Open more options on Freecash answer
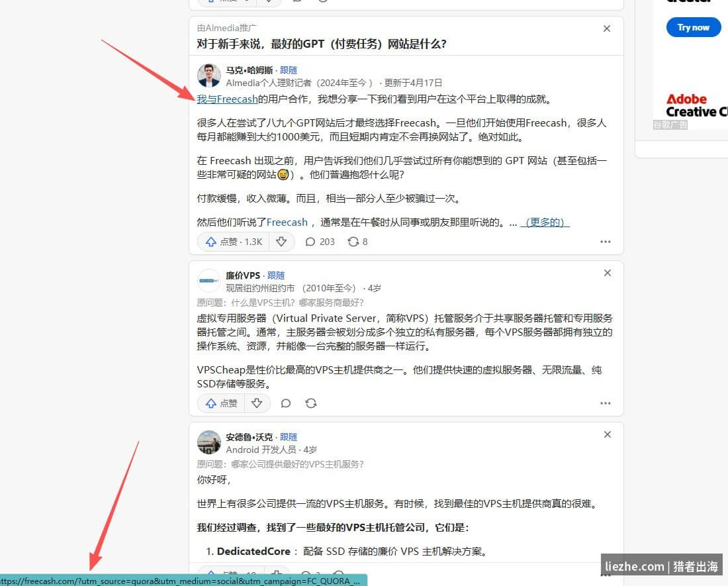This screenshot has width=728, height=586. pyautogui.click(x=606, y=242)
